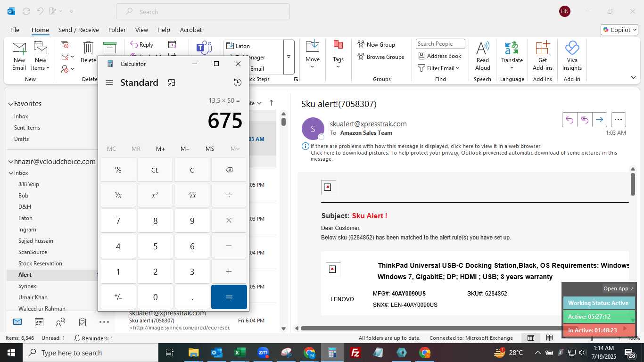Click the Calculator divide key
Screen dimensions: 644x362
pyautogui.click(x=229, y=195)
